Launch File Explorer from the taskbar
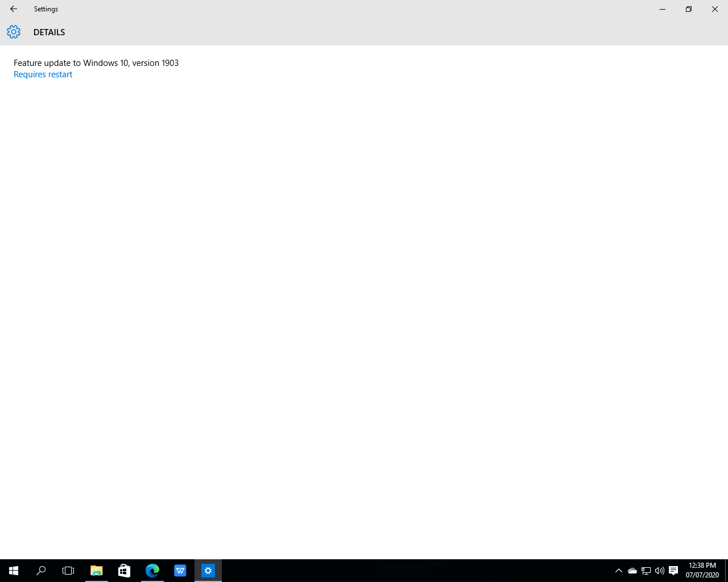This screenshot has width=728, height=582. coord(97,571)
